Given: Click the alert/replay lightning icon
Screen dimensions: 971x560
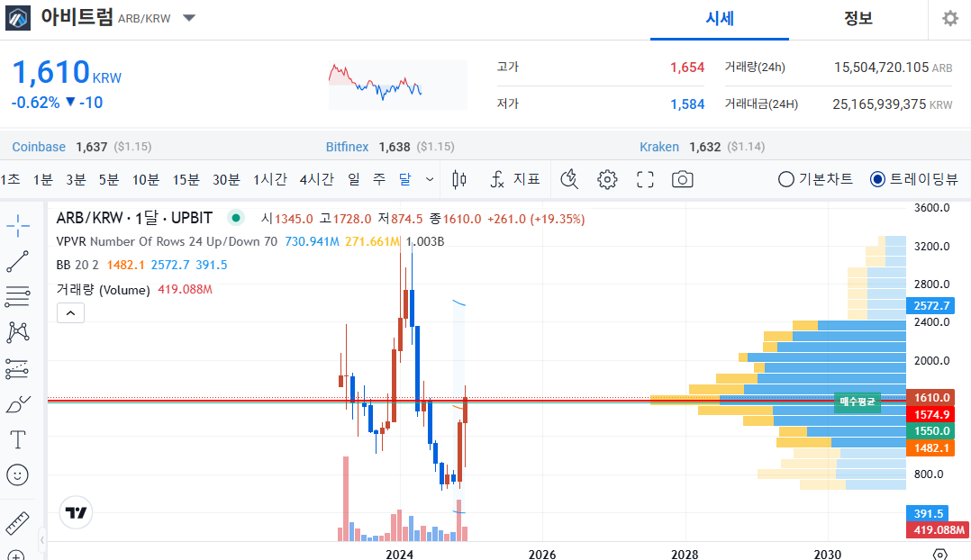Looking at the screenshot, I should pyautogui.click(x=569, y=179).
